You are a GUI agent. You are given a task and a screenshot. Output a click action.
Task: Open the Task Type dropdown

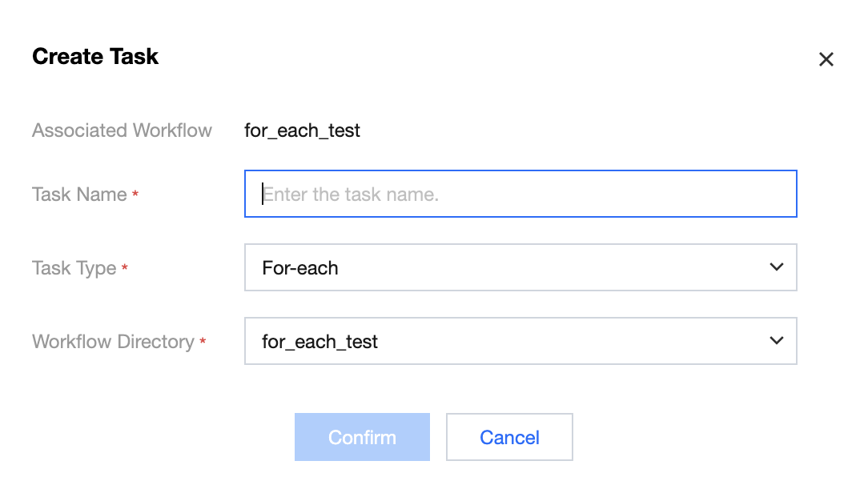(x=520, y=267)
